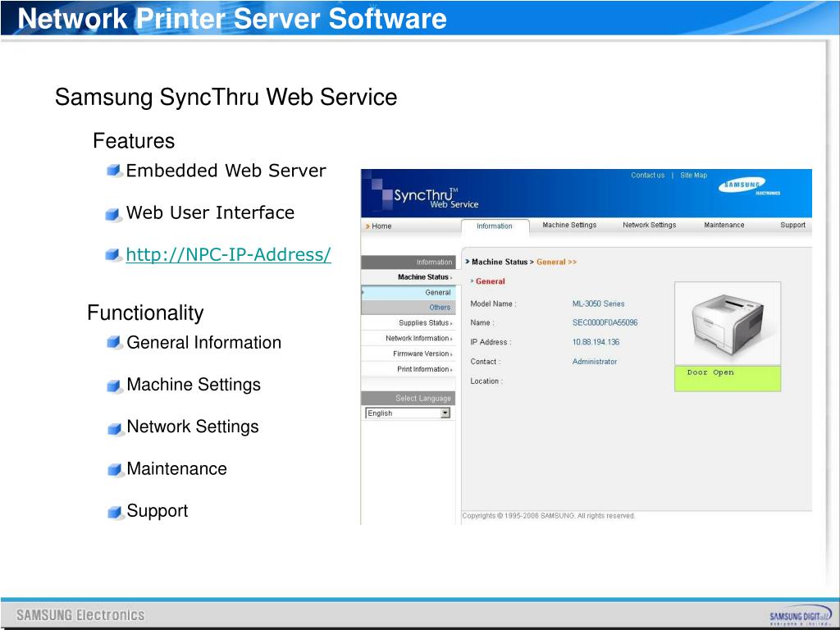Expand the Machine Status sidebar section
The width and height of the screenshot is (840, 630).
tap(409, 277)
